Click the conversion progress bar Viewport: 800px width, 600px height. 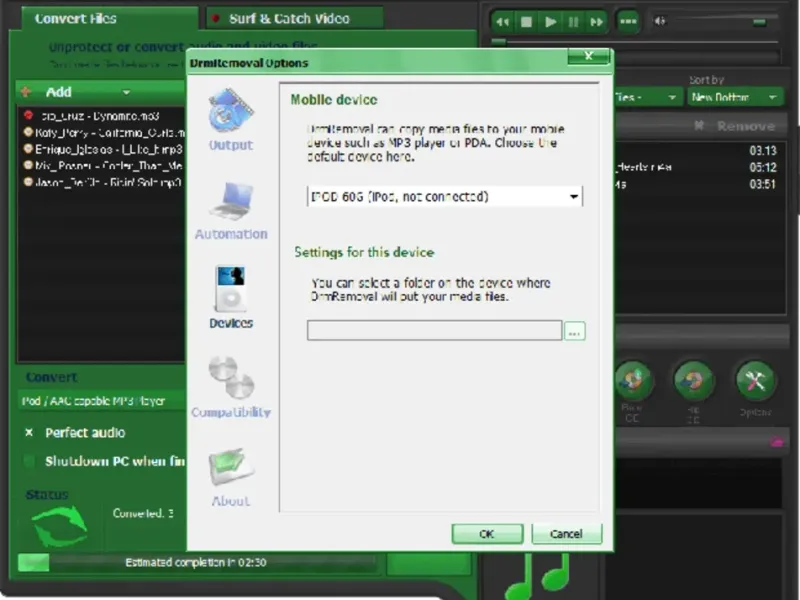tap(196, 562)
